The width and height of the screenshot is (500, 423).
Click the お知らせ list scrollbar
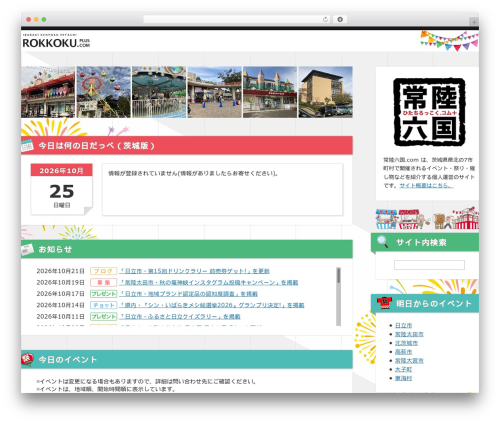point(338,296)
